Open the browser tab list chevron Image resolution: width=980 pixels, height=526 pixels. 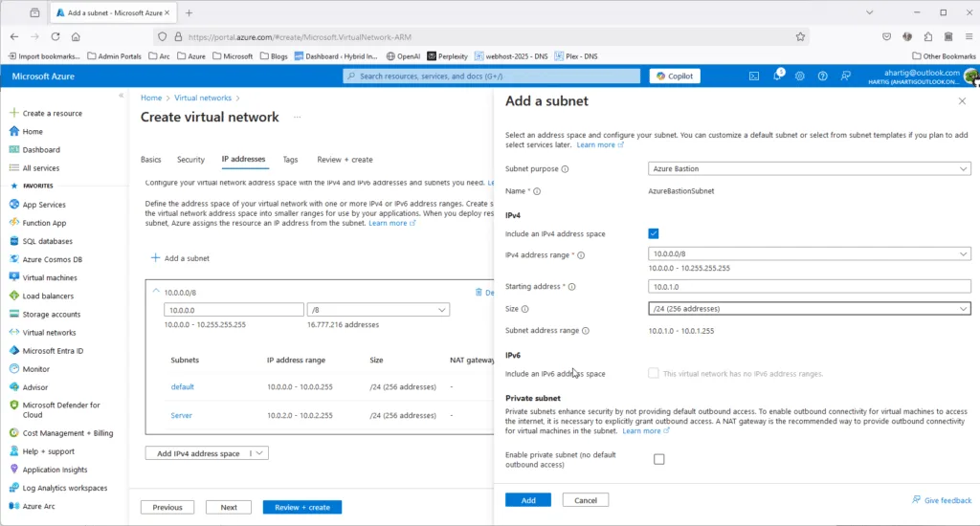tap(869, 12)
